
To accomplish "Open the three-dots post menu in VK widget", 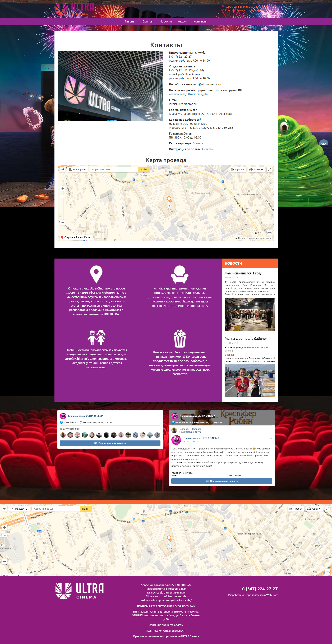I will (270, 438).
